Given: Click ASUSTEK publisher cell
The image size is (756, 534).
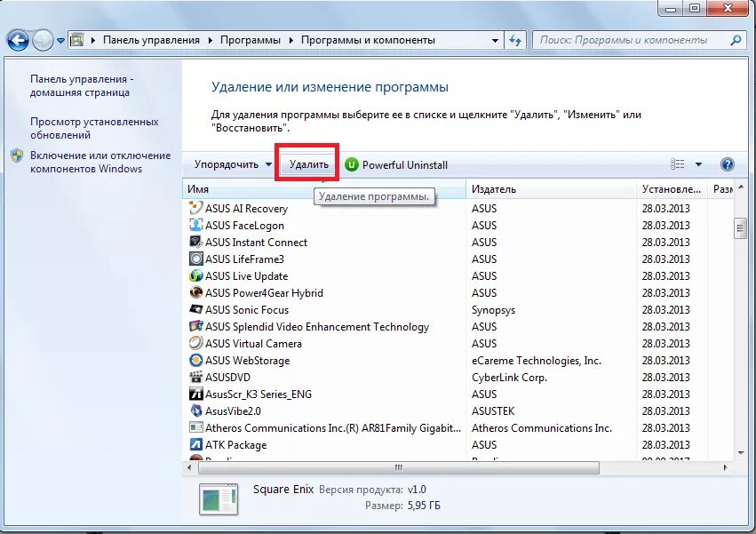Looking at the screenshot, I should point(493,411).
